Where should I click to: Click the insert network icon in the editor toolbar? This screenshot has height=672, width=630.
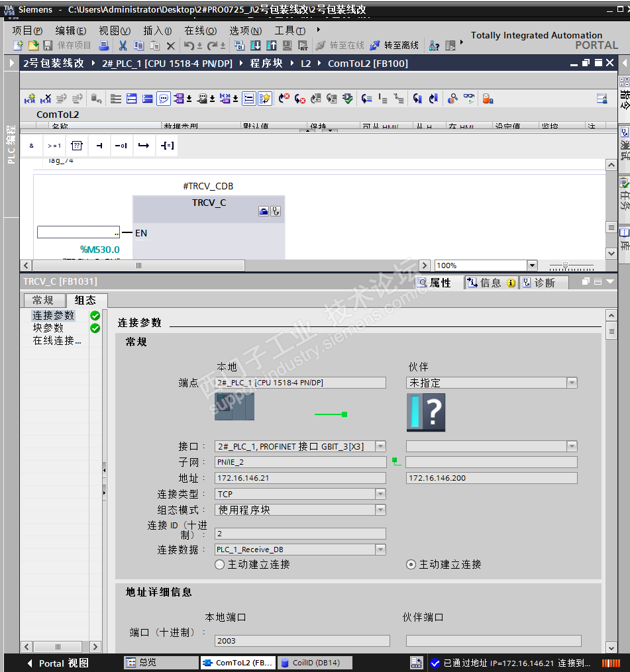point(30,99)
